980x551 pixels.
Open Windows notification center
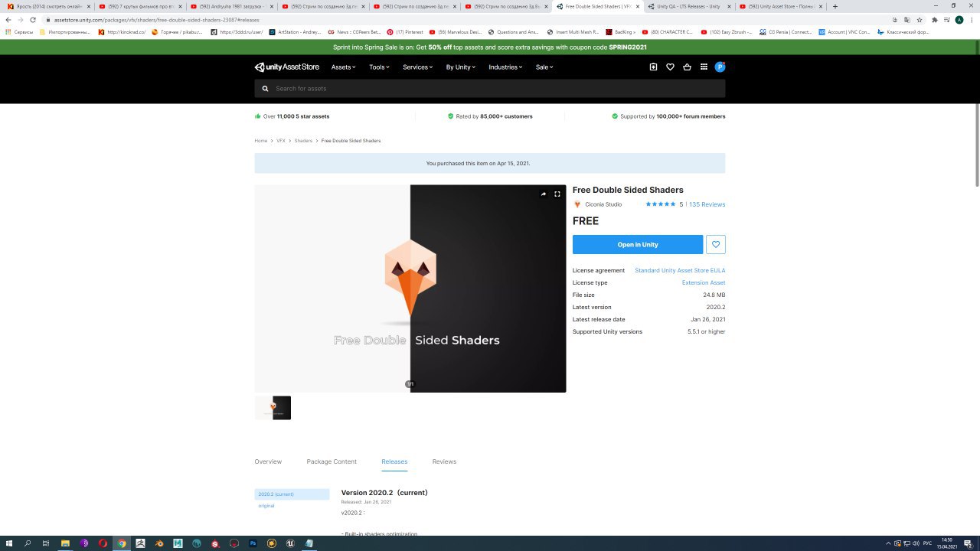(x=969, y=543)
